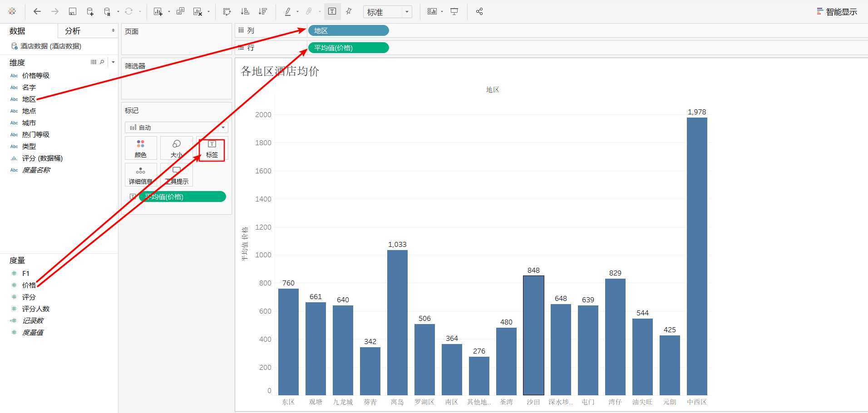
Task: Select the highlight pen tool
Action: 288,11
